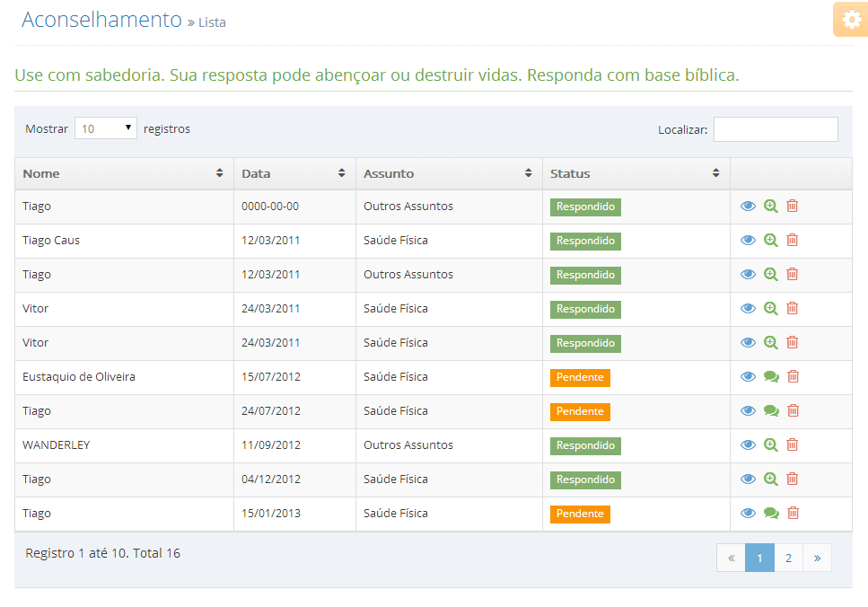This screenshot has width=868, height=607.
Task: Click reply chat icon for Tiago 24/07/2012
Action: point(771,411)
